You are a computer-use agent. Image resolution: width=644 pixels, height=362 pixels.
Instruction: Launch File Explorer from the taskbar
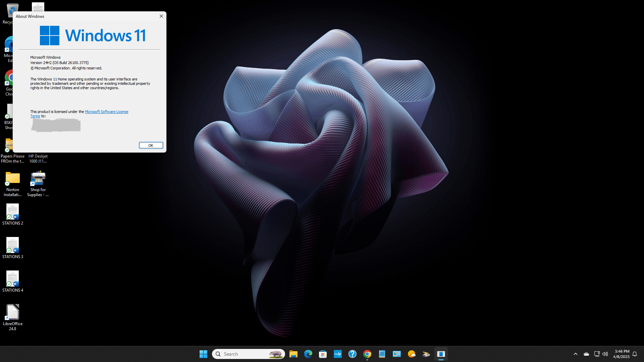293,354
